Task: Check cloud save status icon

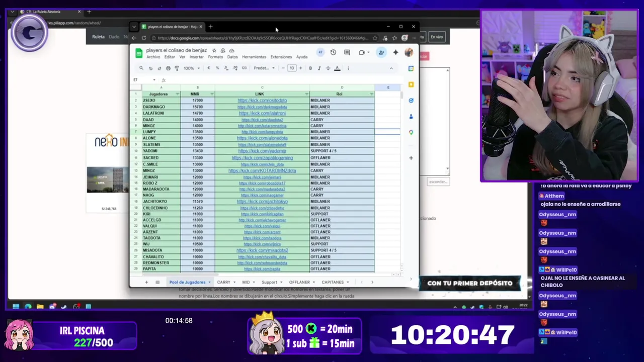Action: [231, 51]
